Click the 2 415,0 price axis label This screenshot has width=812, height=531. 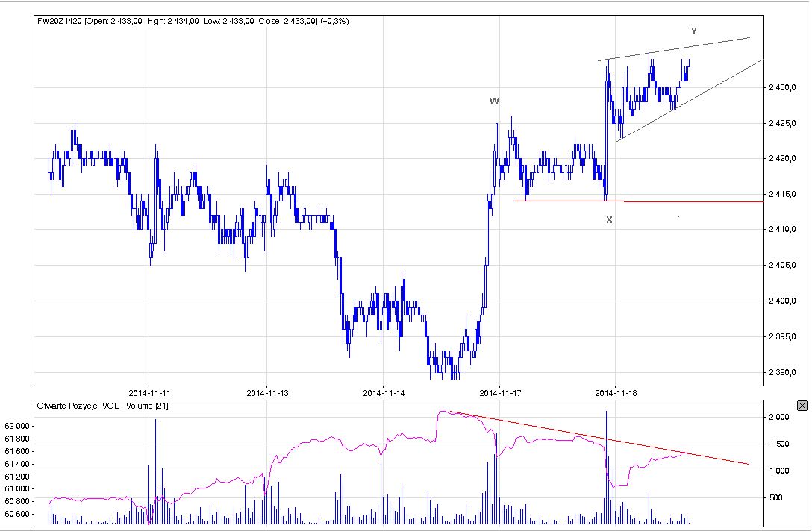(782, 194)
